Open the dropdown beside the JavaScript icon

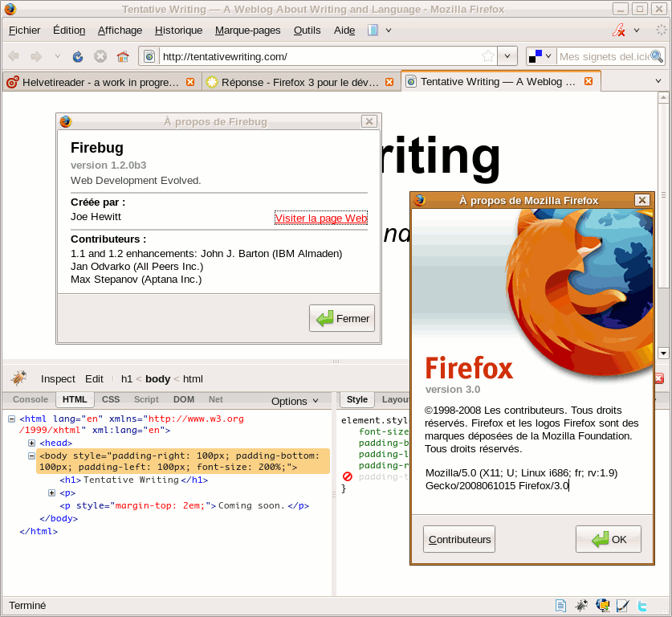pyautogui.click(x=637, y=30)
